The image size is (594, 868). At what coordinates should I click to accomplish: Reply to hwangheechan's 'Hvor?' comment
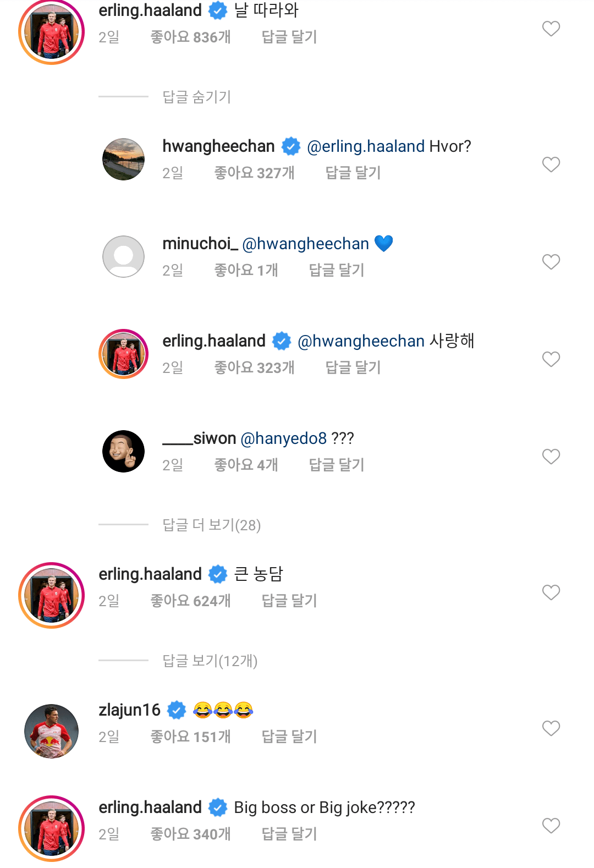click(353, 173)
